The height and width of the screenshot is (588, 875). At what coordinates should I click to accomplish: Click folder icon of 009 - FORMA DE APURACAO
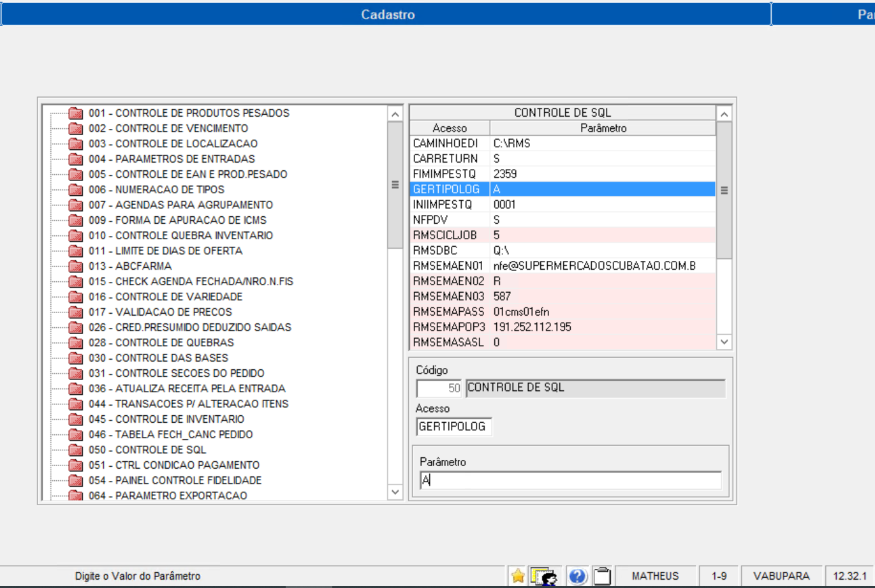coord(76,221)
